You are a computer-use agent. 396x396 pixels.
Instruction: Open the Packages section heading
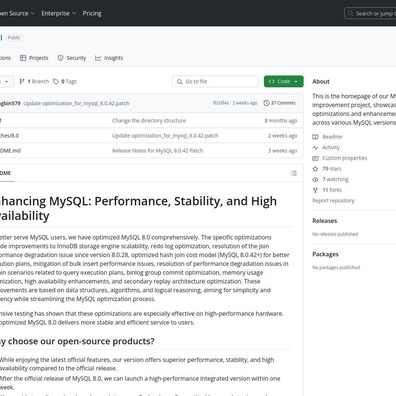pos(325,254)
